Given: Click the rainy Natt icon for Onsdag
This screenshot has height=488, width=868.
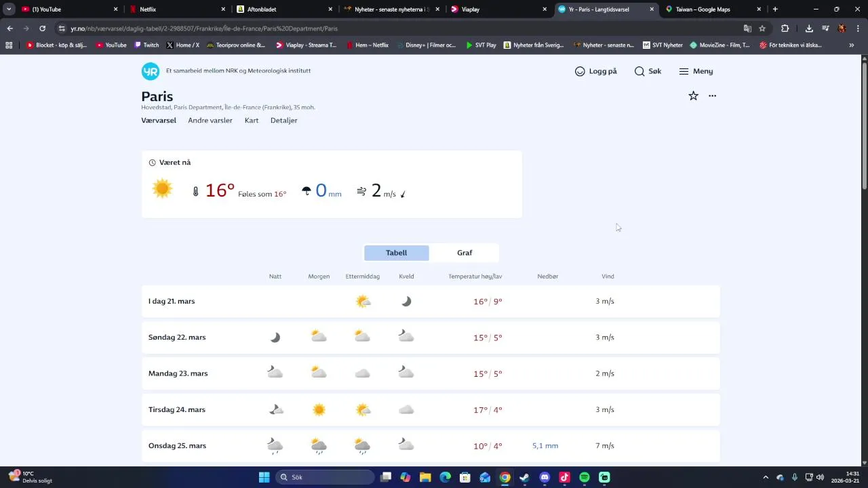Looking at the screenshot, I should (275, 445).
